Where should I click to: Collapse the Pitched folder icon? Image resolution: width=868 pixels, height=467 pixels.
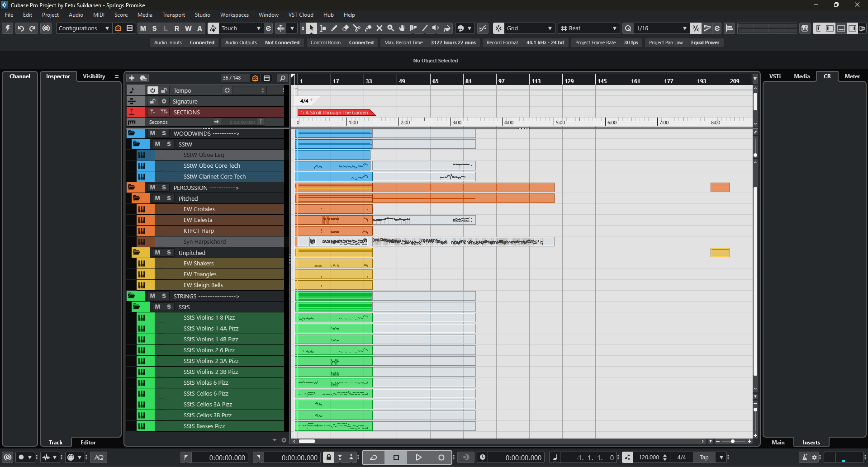click(136, 198)
